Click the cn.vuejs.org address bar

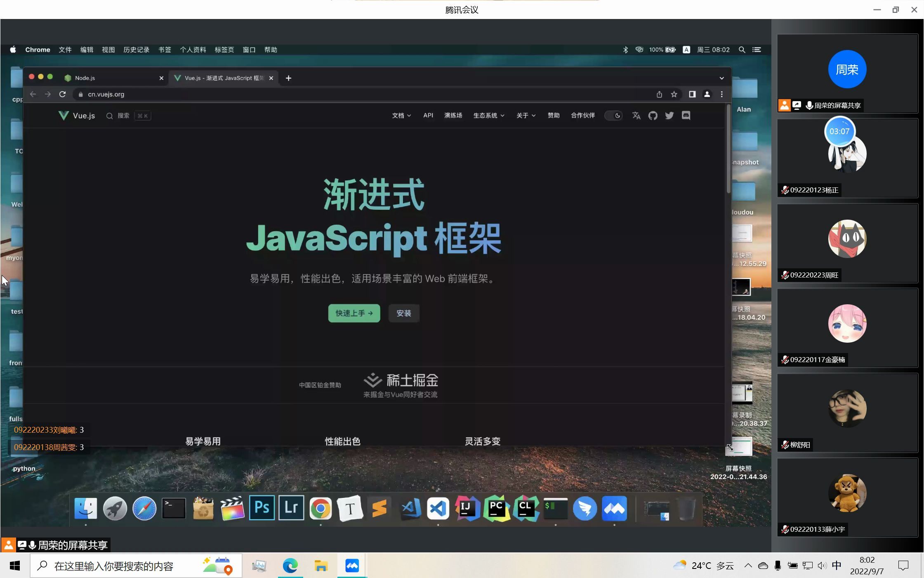coord(363,94)
